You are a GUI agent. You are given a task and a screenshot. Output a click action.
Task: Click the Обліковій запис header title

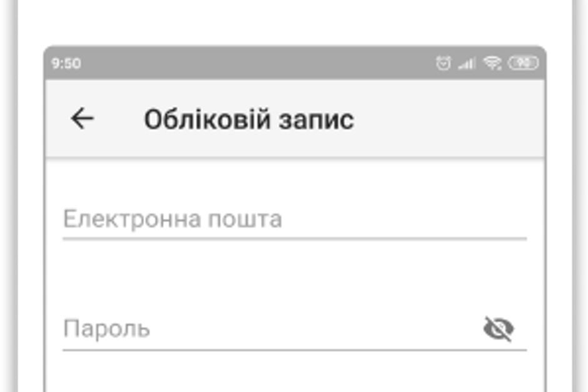(248, 119)
